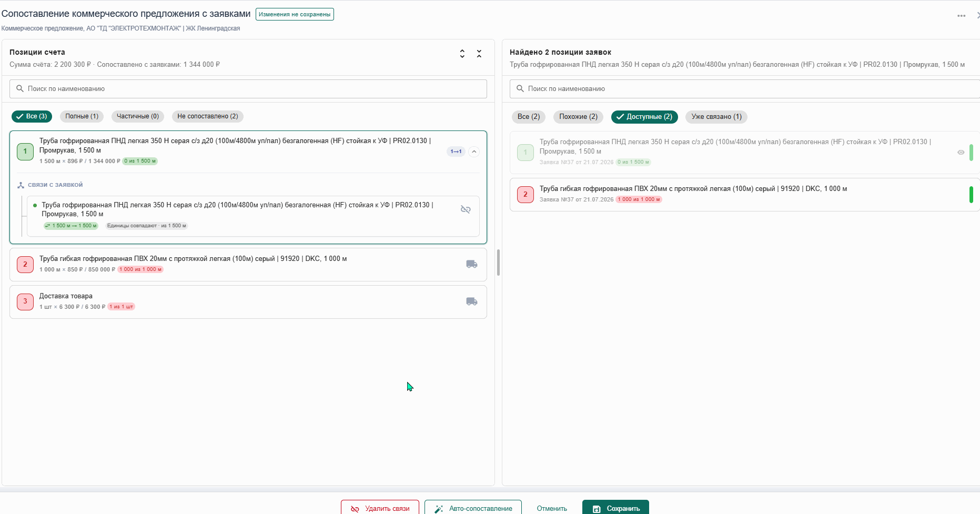Click the faded '0 из 1 500 м' badge in the request positions panel

pyautogui.click(x=633, y=162)
